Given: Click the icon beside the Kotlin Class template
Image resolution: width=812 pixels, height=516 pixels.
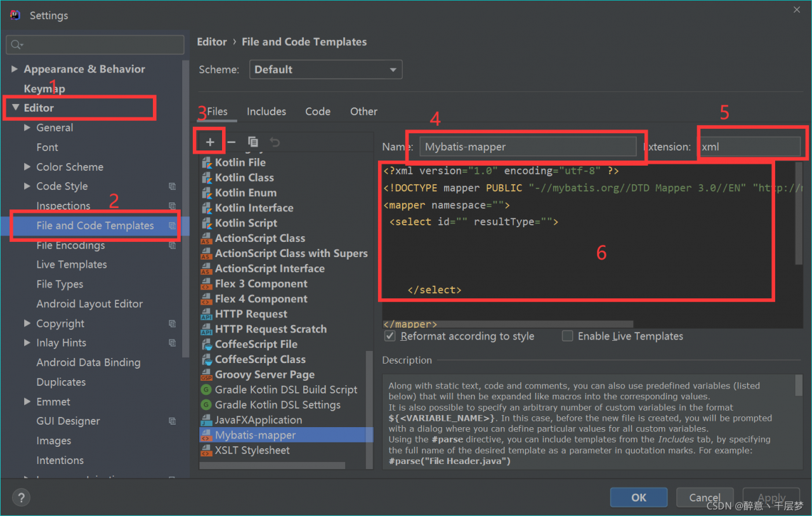Looking at the screenshot, I should (207, 178).
